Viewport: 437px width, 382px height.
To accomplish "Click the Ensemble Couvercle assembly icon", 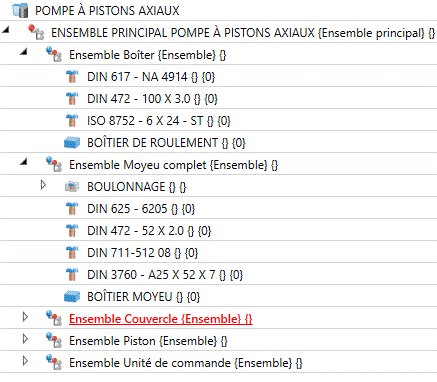I will tap(54, 318).
